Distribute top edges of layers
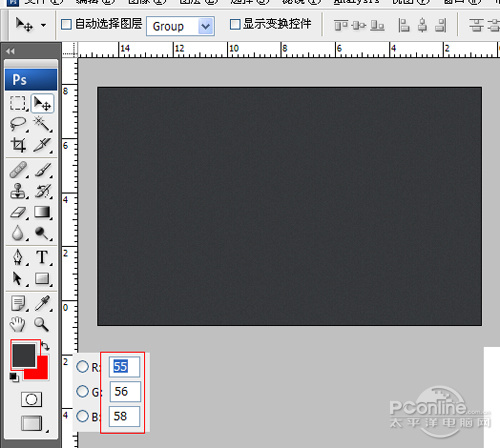 point(477,25)
